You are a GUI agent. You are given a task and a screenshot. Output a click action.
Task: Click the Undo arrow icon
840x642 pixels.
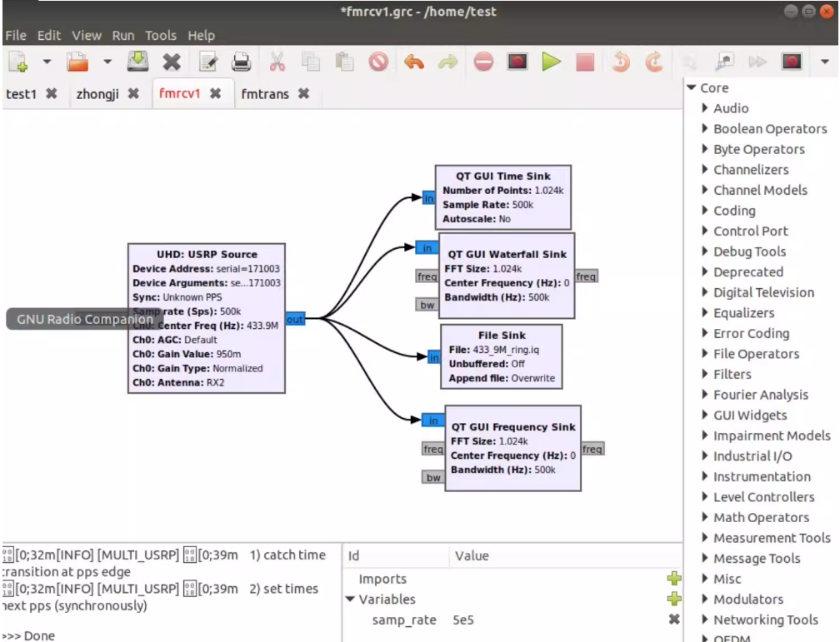pyautogui.click(x=413, y=62)
